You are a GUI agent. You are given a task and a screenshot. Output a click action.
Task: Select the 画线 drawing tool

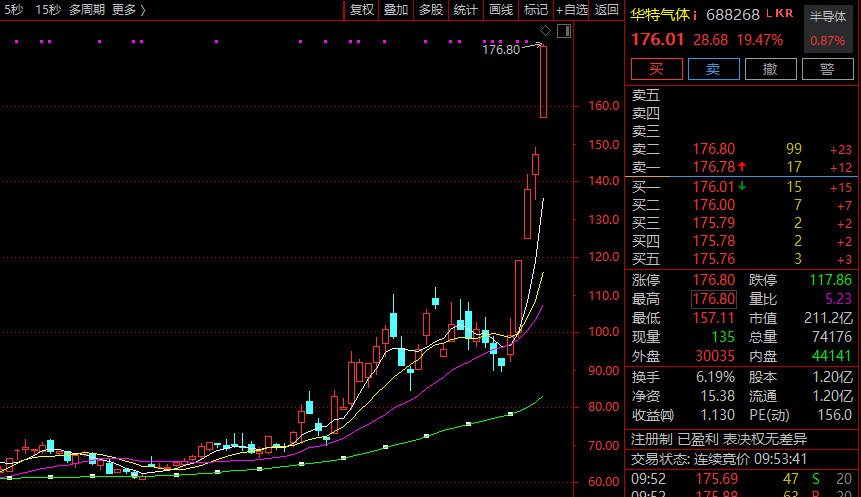point(500,10)
